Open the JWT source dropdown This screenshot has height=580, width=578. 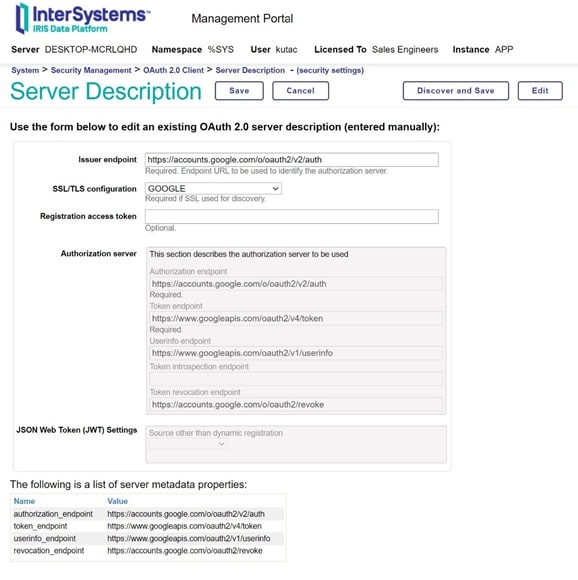[x=188, y=444]
